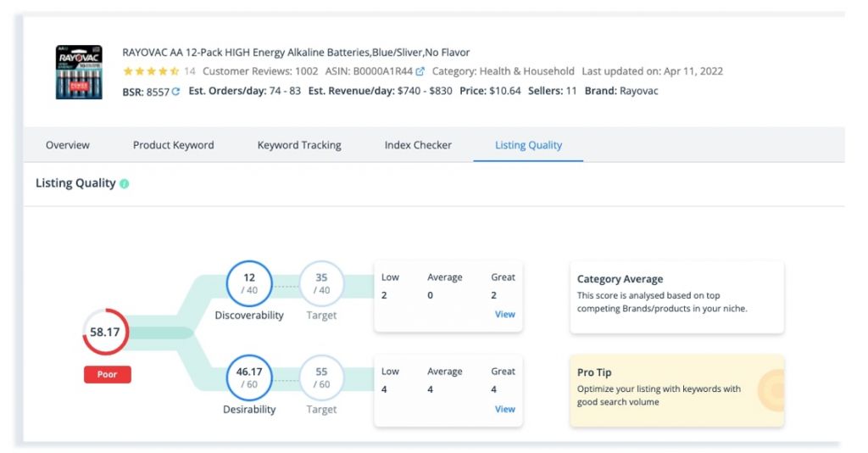
Task: Click the BSR refresh icon
Action: pos(175,92)
